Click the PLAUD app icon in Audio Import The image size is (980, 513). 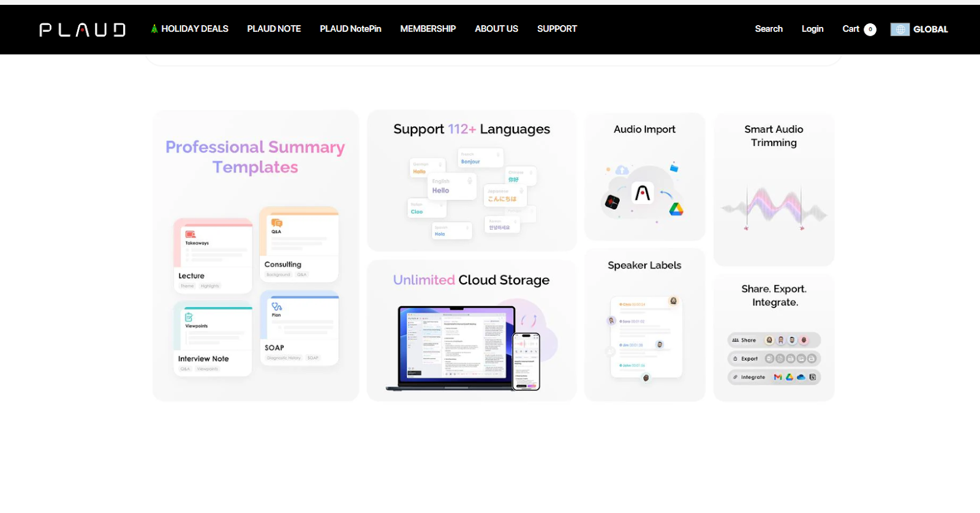[643, 194]
